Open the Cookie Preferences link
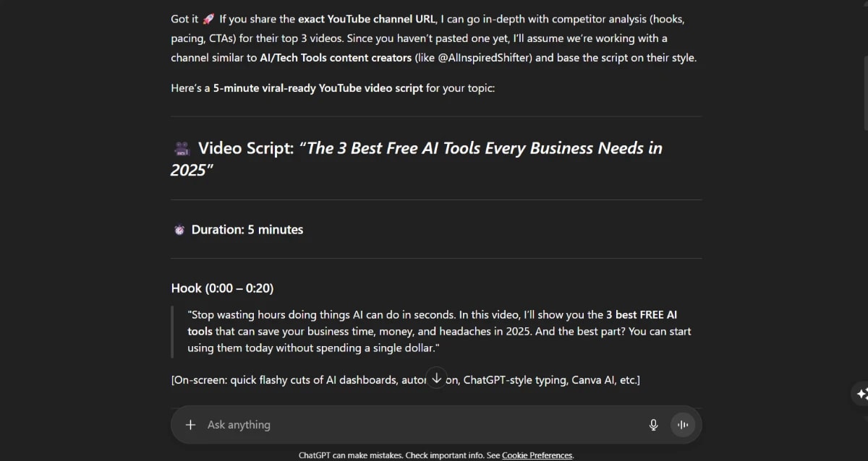 537,455
